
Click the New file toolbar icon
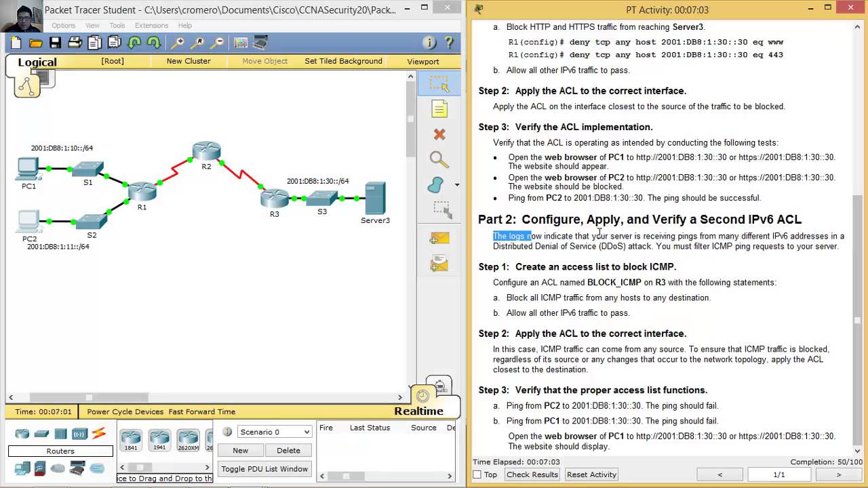[x=16, y=43]
